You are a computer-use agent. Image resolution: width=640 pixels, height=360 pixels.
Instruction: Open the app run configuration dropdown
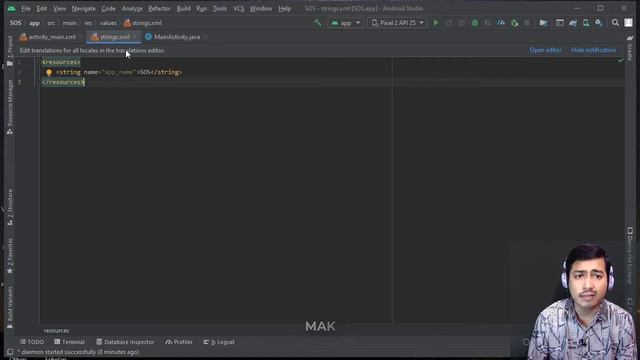pos(345,23)
